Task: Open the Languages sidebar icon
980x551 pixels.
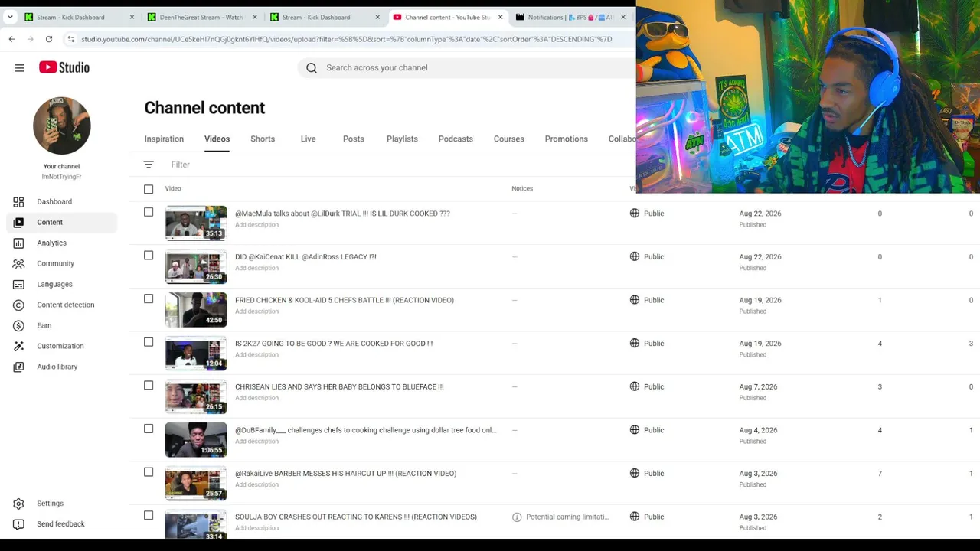Action: tap(18, 285)
